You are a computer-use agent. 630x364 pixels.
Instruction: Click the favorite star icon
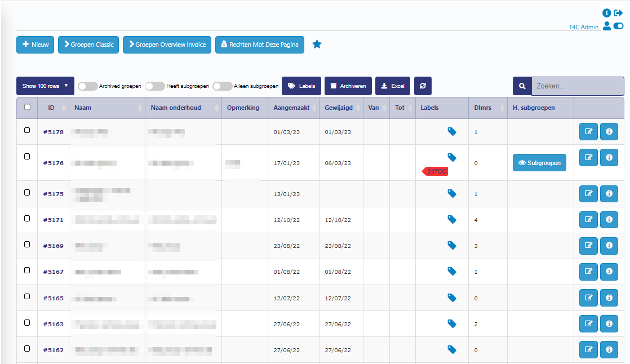click(317, 45)
